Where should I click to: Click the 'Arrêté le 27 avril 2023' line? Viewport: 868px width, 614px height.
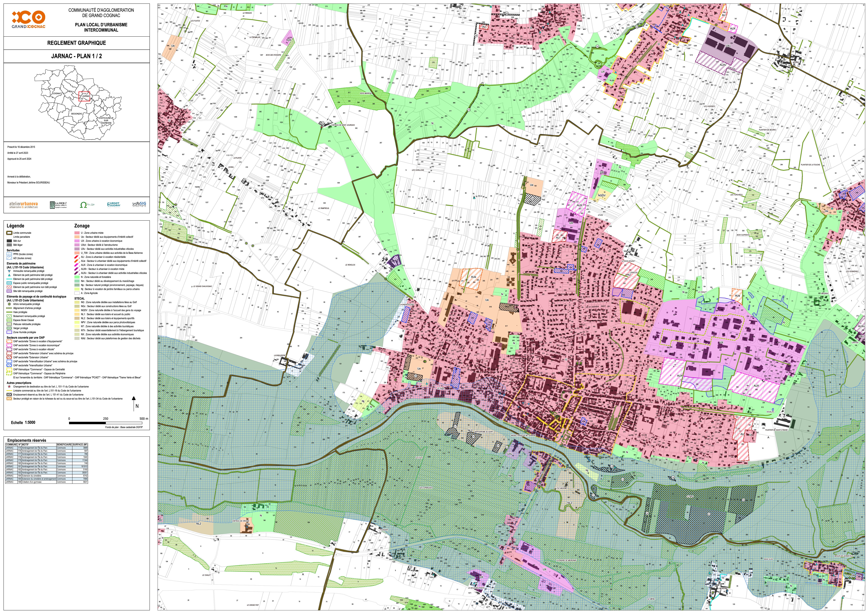[18, 153]
